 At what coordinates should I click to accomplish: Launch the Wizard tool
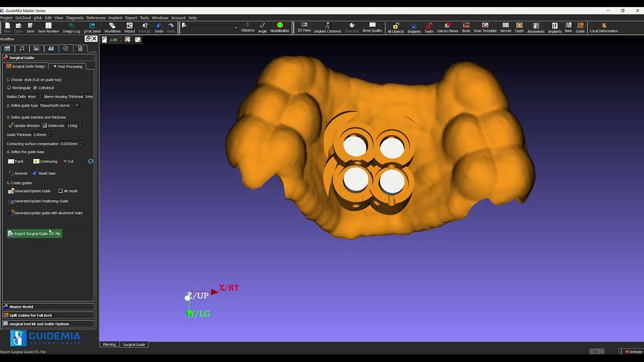point(129,28)
